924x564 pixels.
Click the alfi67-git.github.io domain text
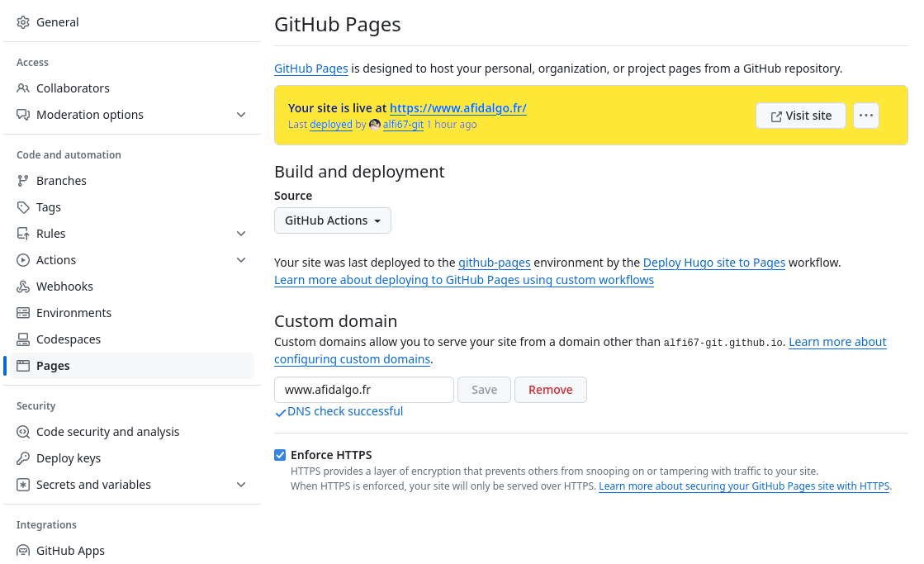[x=723, y=343]
